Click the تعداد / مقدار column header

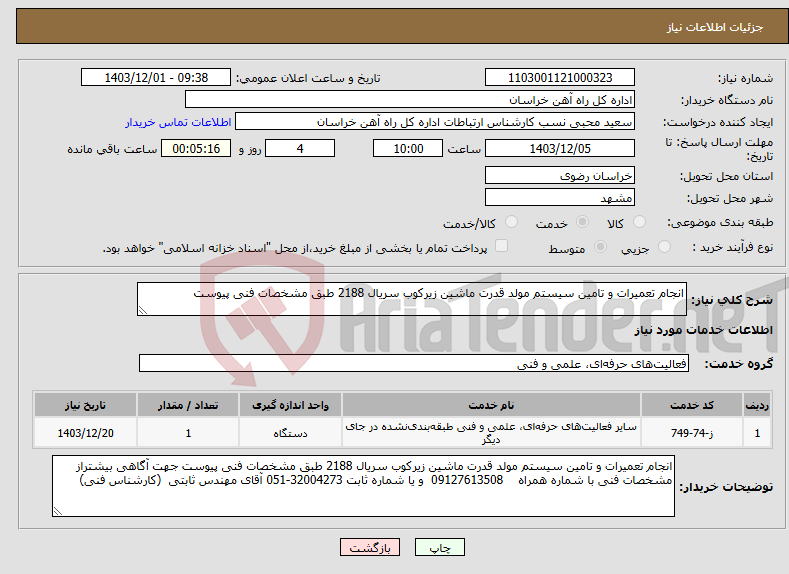point(188,405)
